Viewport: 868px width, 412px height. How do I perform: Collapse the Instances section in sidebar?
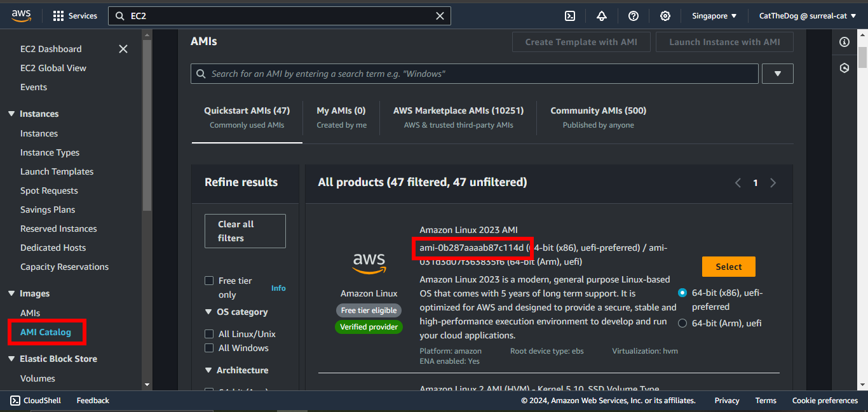(11, 114)
